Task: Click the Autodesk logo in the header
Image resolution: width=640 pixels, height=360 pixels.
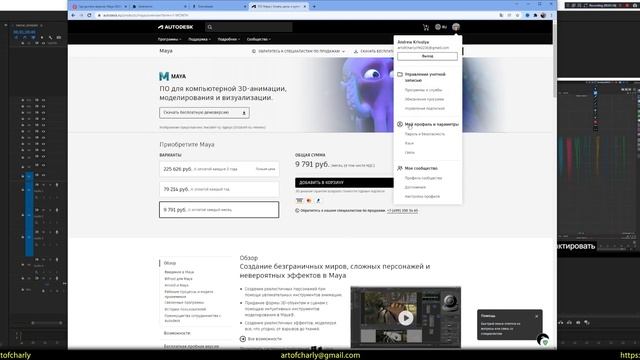Action: (x=176, y=27)
